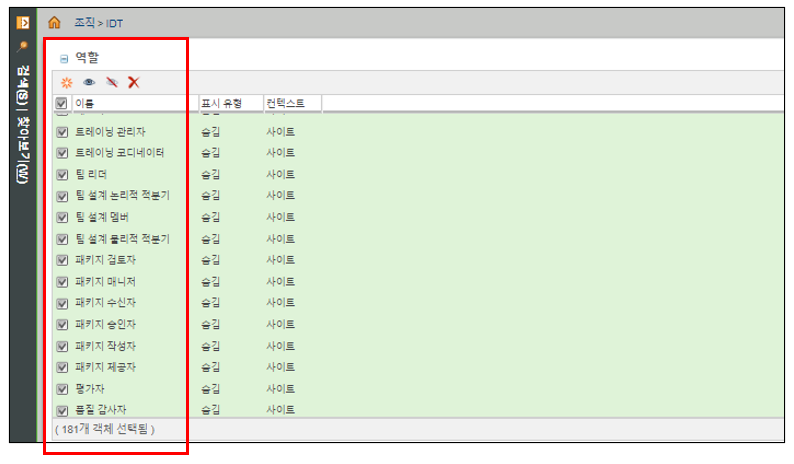Uncheck the 평가자 checkbox

(62, 389)
